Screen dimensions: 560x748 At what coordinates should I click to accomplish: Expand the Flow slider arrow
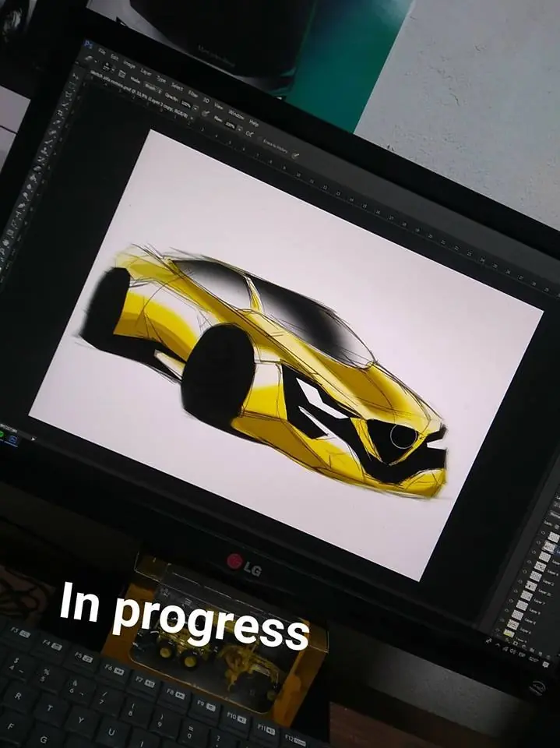tap(239, 129)
